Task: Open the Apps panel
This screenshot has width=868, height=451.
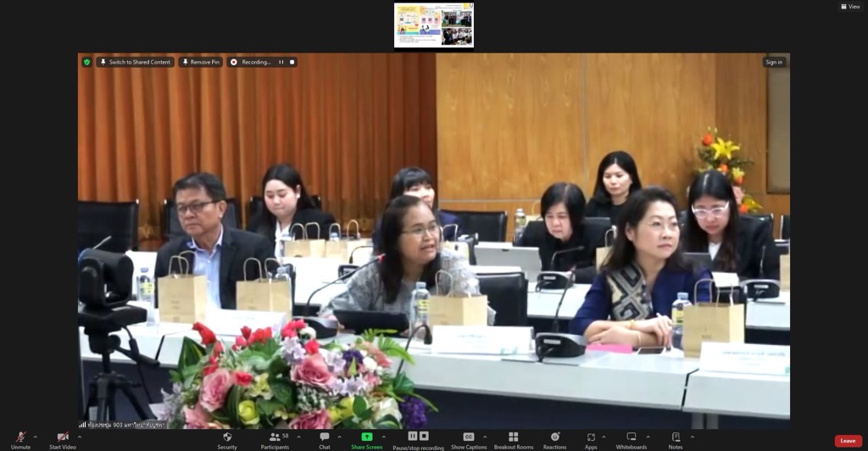Action: (x=591, y=439)
